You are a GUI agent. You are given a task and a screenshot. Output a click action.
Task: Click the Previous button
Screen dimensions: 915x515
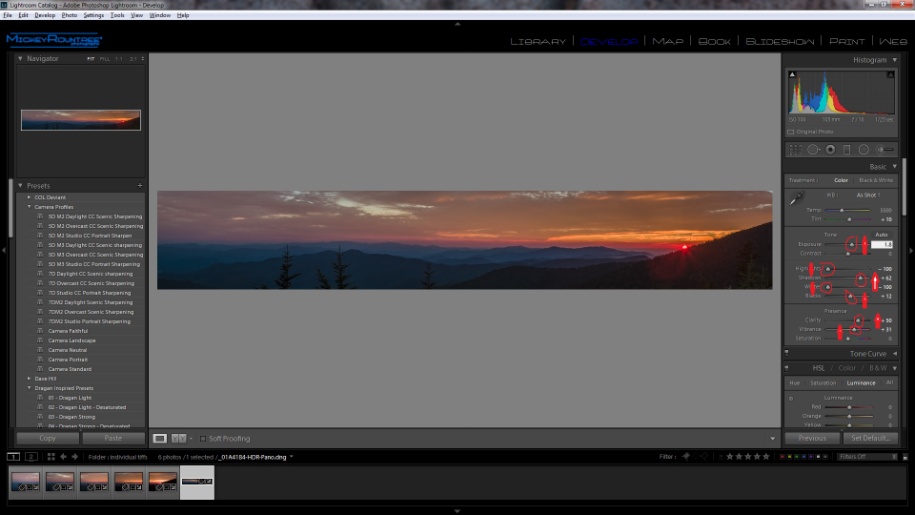(x=811, y=438)
